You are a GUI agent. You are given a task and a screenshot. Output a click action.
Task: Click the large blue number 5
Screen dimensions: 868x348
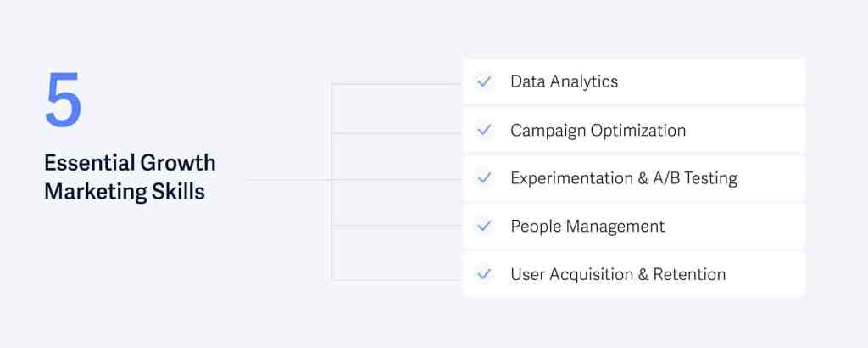63,100
